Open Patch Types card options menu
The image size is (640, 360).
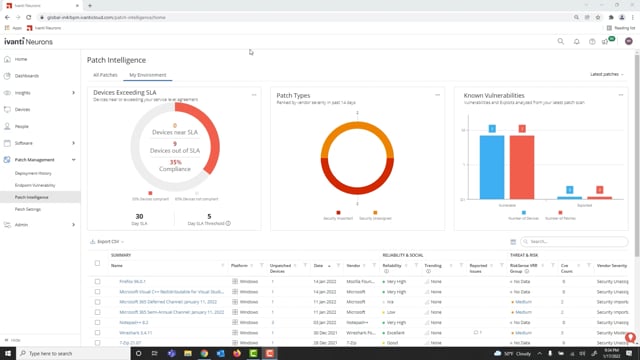point(438,95)
